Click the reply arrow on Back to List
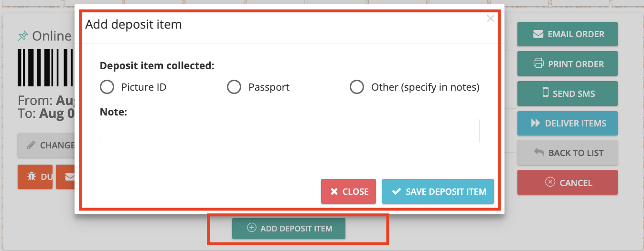The height and width of the screenshot is (251, 644). [539, 152]
